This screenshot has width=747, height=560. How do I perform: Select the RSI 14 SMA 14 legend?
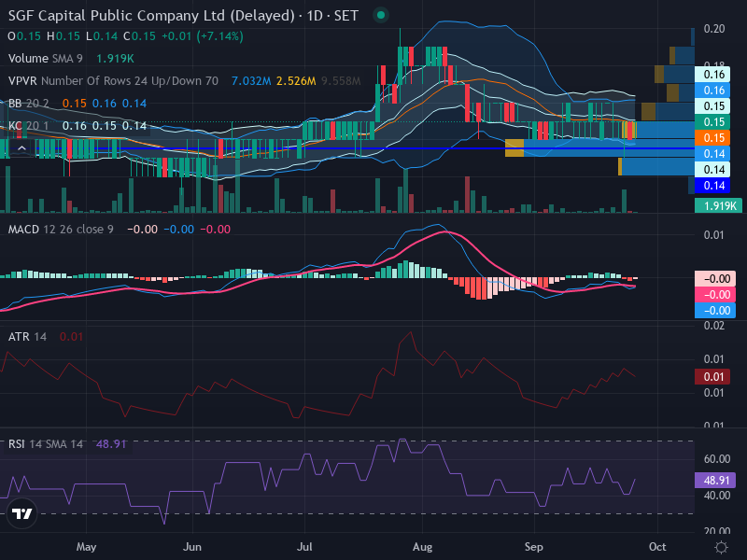[x=45, y=444]
